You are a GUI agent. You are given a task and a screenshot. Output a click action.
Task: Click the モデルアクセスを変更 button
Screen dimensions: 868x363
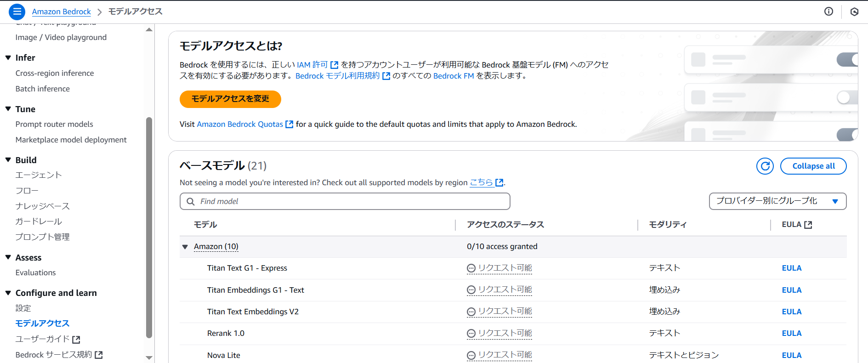click(230, 99)
